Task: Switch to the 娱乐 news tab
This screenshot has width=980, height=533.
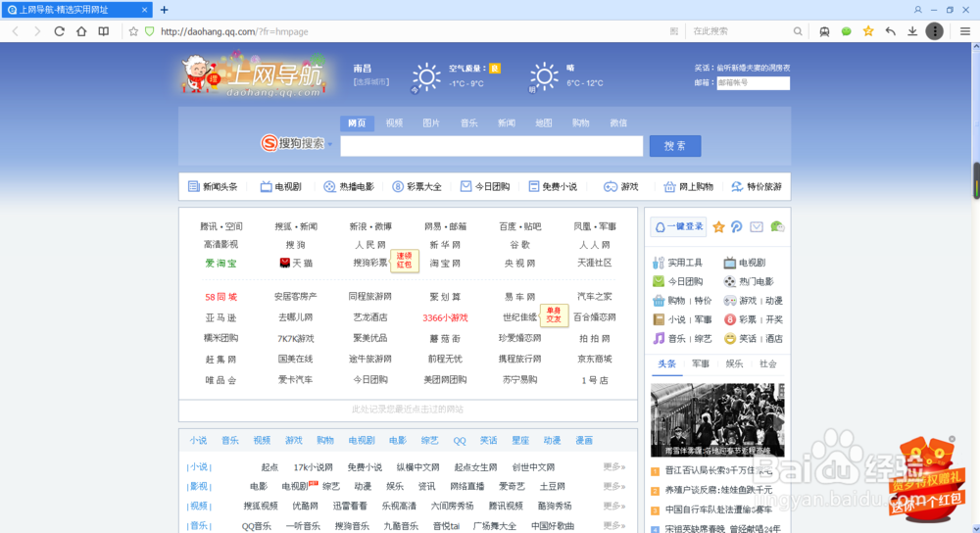Action: tap(734, 363)
